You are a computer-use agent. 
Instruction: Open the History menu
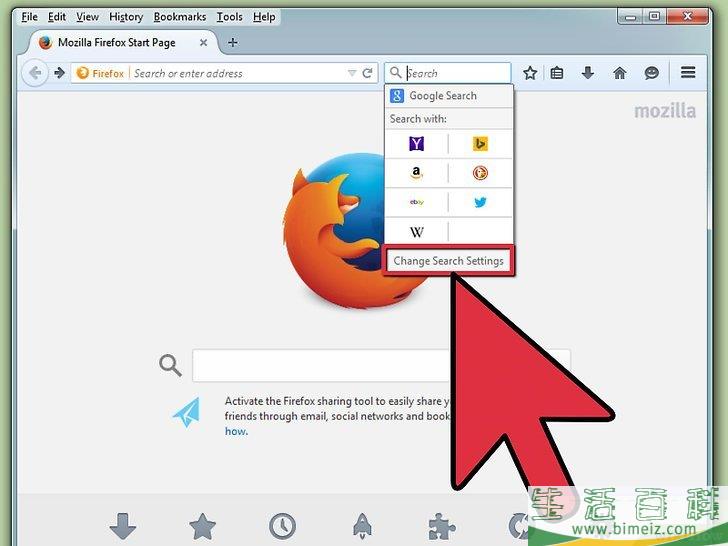coord(126,17)
